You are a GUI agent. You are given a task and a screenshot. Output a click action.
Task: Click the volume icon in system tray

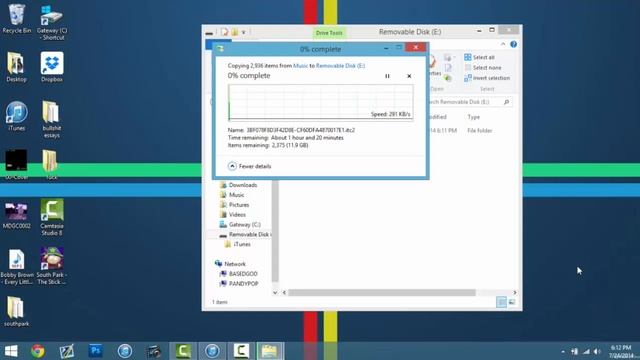click(x=597, y=351)
